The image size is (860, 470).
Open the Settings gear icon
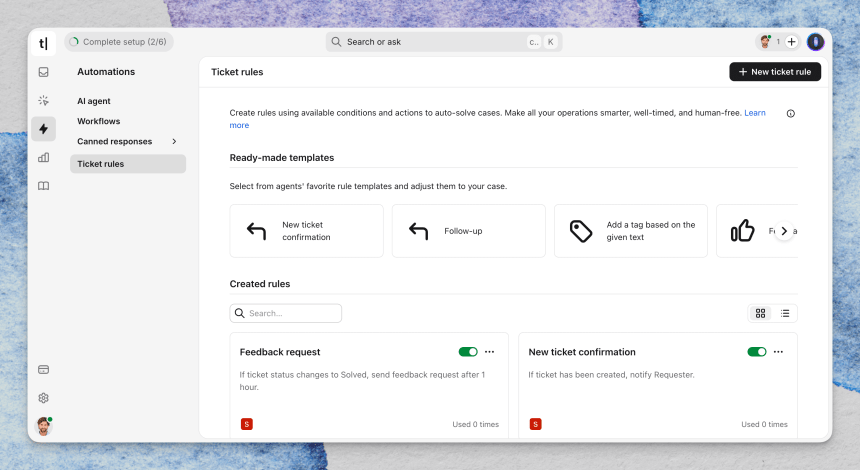click(x=43, y=398)
